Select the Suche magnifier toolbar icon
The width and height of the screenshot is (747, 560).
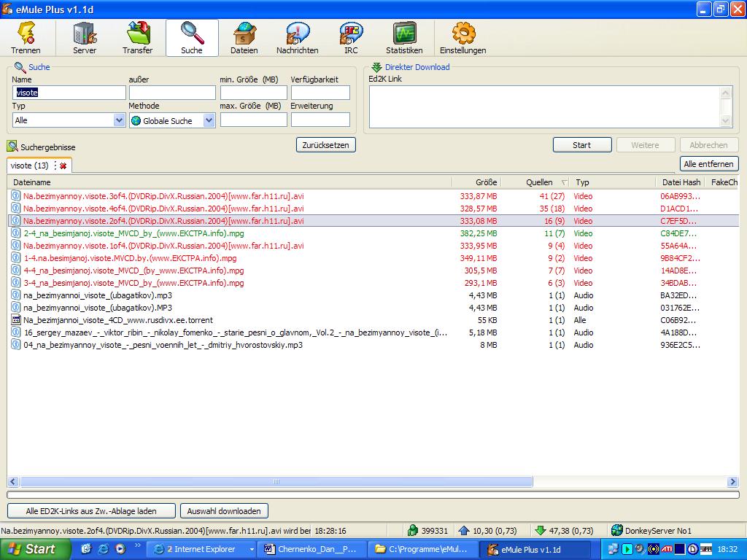(x=192, y=38)
